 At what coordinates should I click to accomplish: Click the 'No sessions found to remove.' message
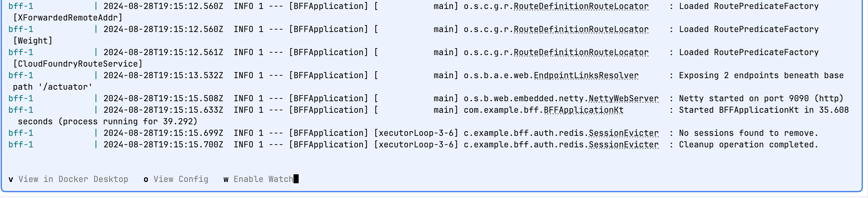(x=748, y=133)
